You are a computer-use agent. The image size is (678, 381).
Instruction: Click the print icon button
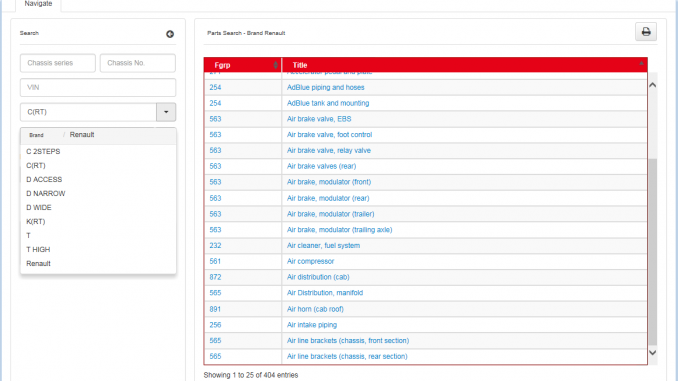[646, 32]
